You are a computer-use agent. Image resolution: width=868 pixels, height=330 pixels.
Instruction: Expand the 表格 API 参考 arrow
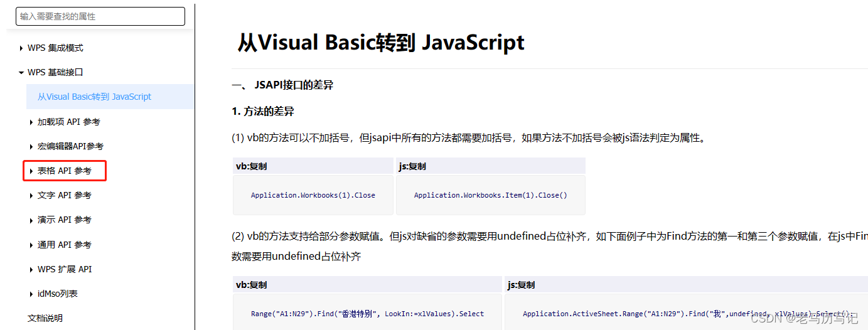tap(31, 171)
